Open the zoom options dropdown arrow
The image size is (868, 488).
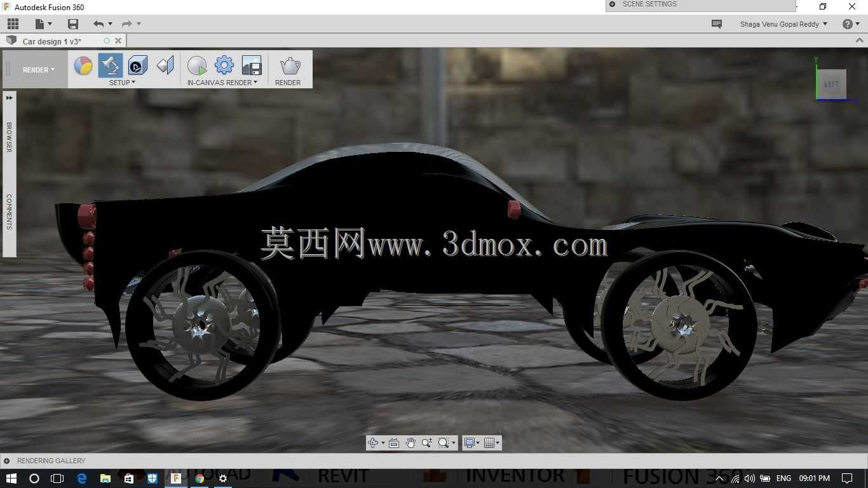click(453, 443)
